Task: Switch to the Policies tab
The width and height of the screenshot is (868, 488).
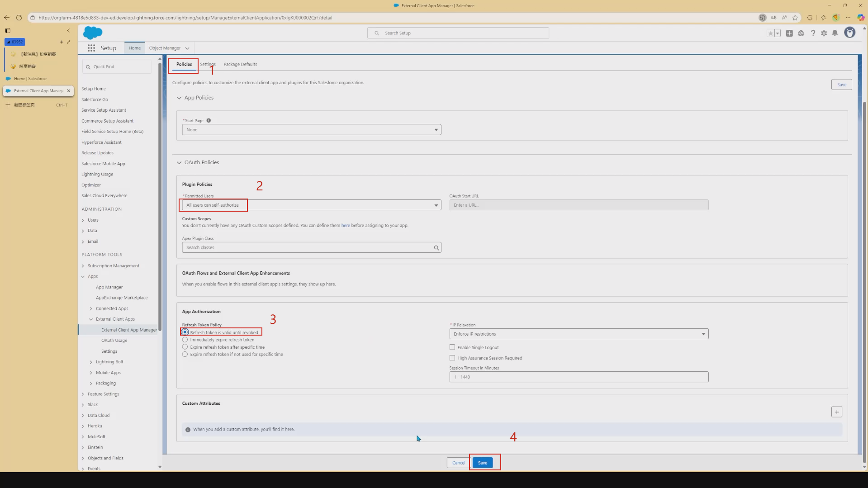Action: [184, 64]
